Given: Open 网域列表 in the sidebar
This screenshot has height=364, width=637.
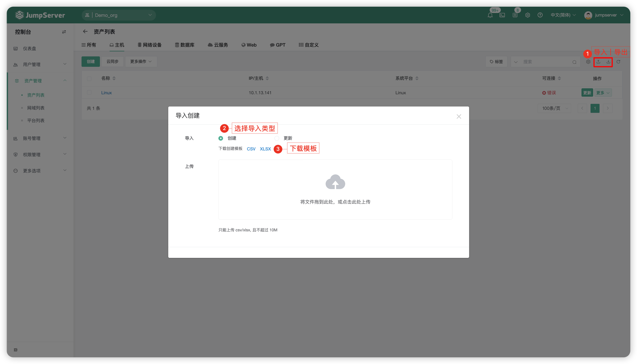Looking at the screenshot, I should [x=36, y=108].
